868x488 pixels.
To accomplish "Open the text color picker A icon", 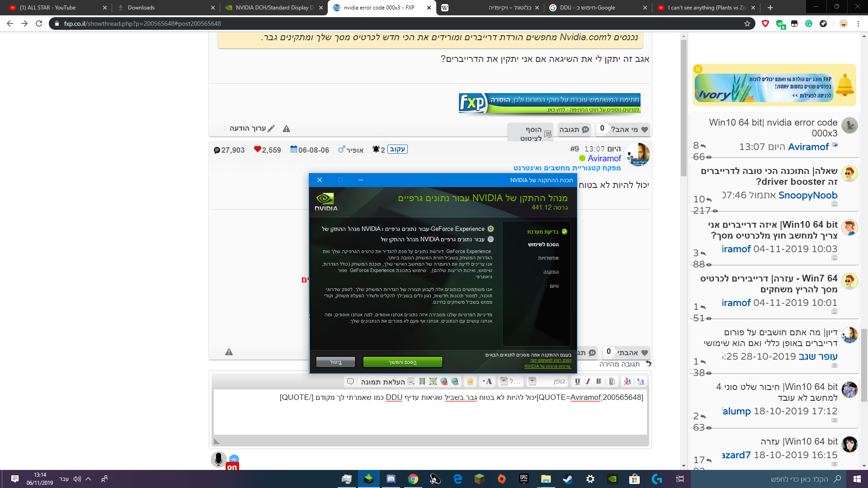I will 489,381.
